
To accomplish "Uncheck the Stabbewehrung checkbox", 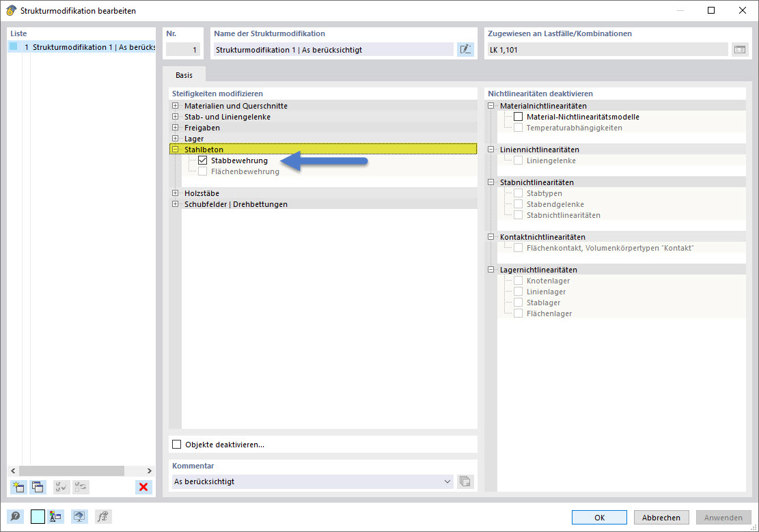I will [203, 160].
